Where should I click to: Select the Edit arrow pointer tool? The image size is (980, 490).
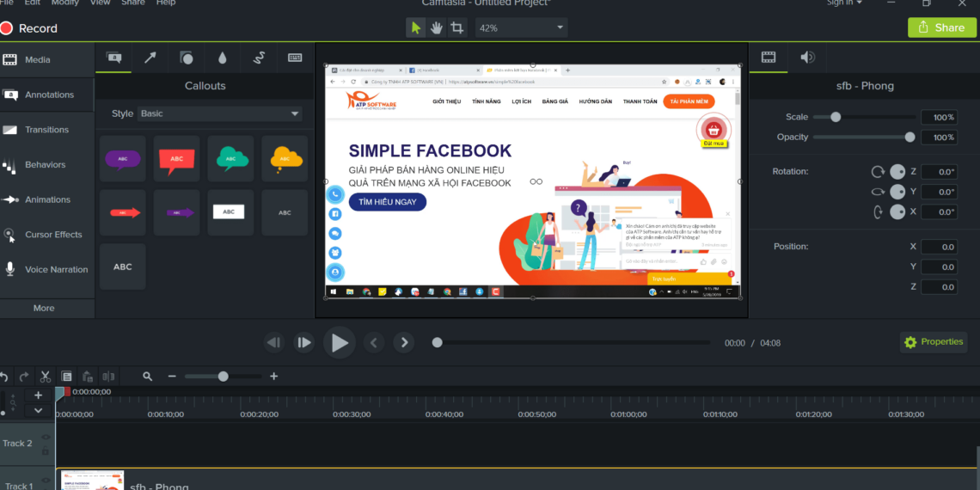click(415, 28)
